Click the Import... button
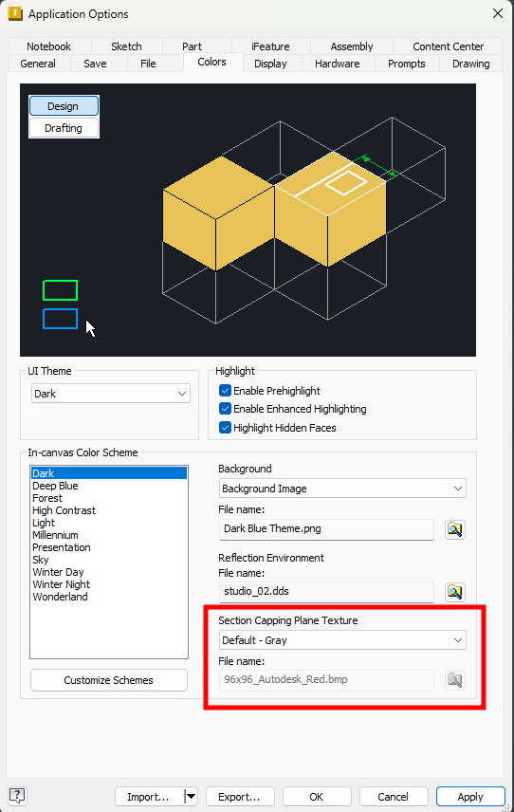The image size is (514, 812). tap(149, 797)
